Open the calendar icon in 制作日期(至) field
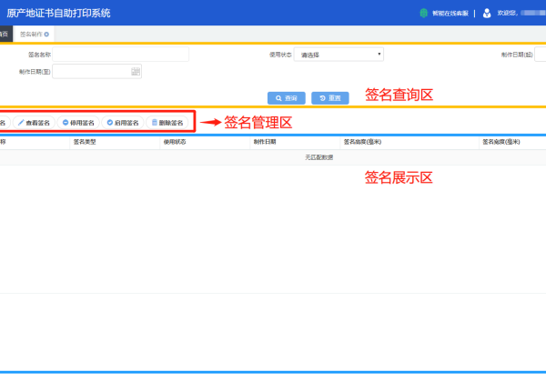Viewport: 546px width, 392px height. coord(136,72)
